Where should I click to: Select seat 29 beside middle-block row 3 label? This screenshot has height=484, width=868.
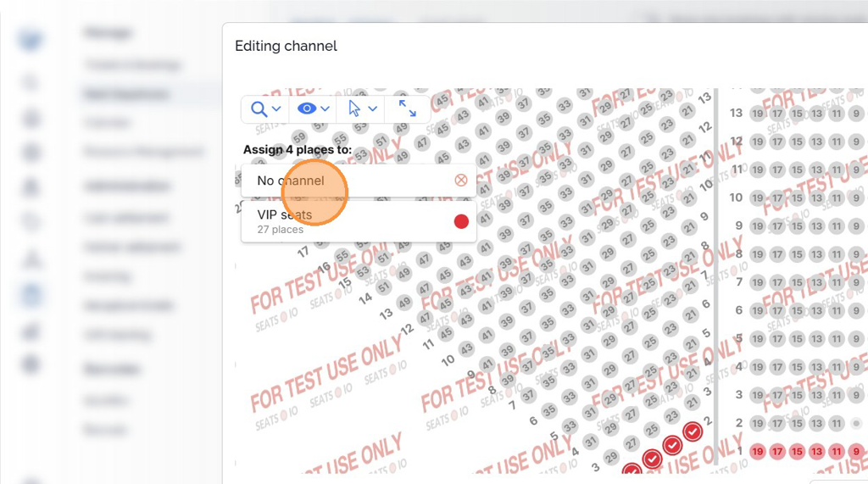click(611, 458)
